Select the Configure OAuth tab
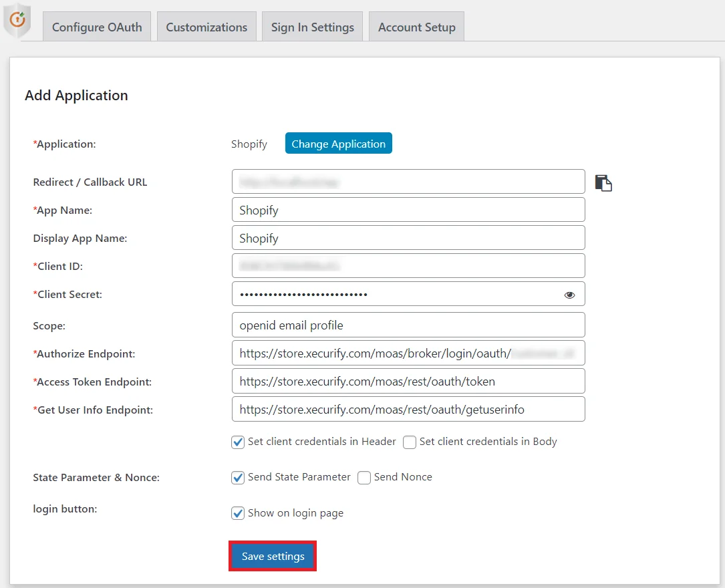The height and width of the screenshot is (588, 725). tap(96, 27)
